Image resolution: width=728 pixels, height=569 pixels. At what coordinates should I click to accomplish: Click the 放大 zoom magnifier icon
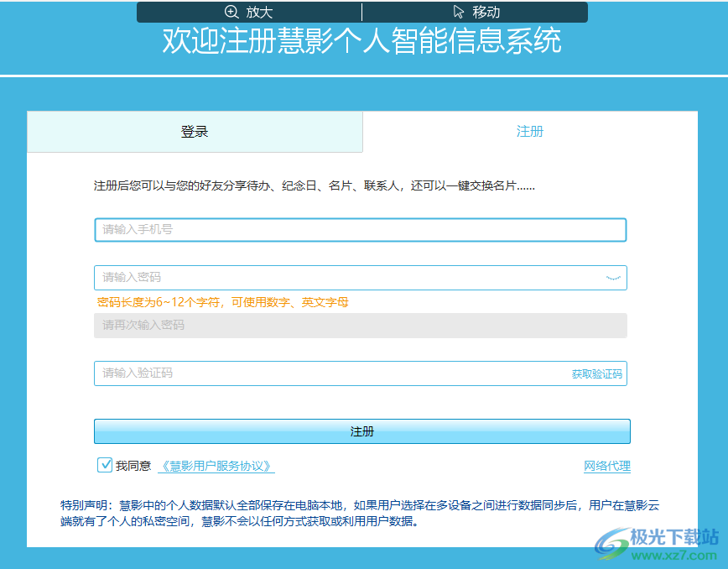[231, 12]
